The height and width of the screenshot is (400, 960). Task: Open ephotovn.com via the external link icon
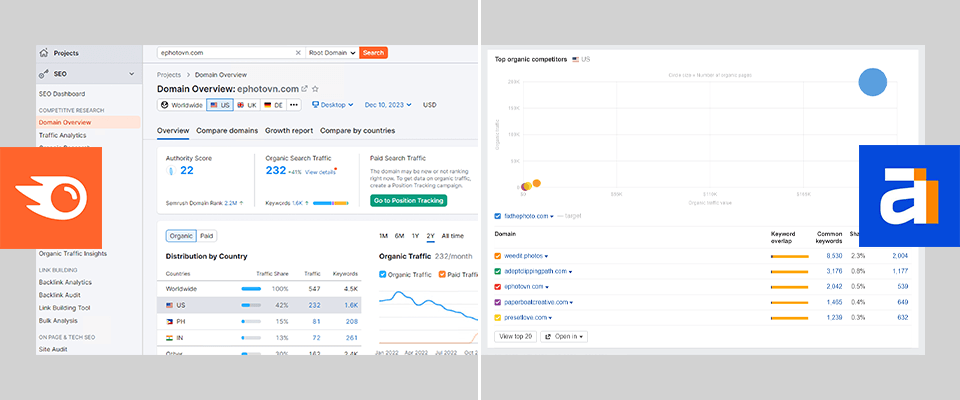point(305,89)
